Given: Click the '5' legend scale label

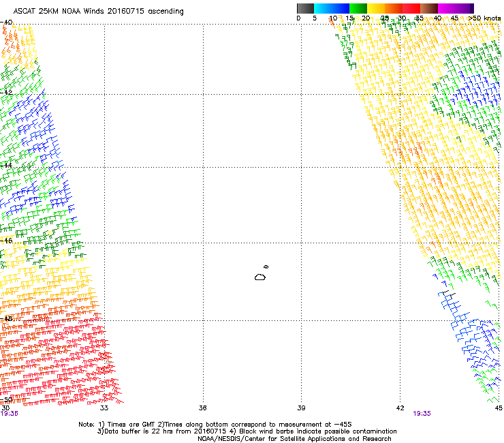Looking at the screenshot, I should point(315,18).
